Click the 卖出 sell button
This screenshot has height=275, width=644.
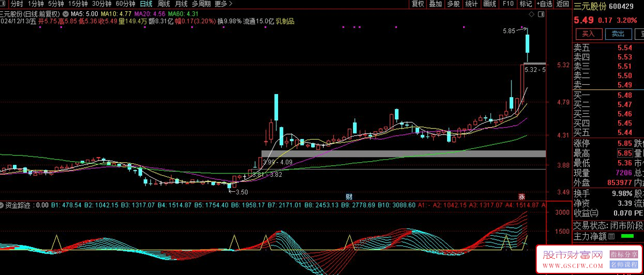[618, 34]
